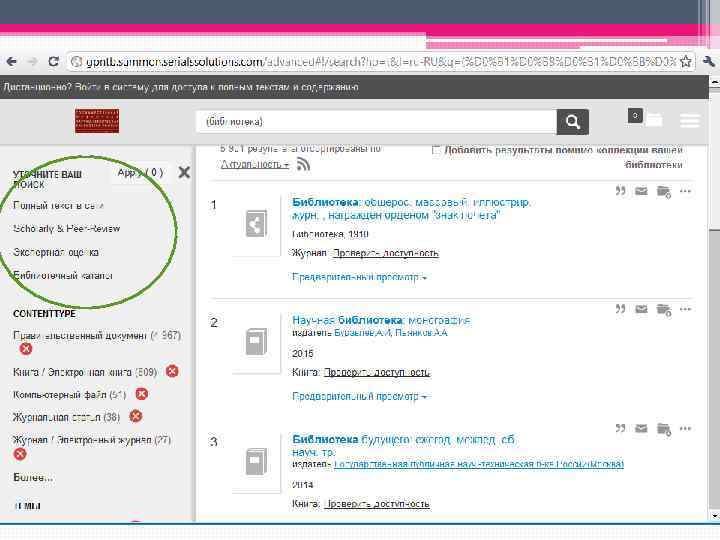Run the search with the magnifier button
Screen dimensions: 720x540
tap(573, 122)
